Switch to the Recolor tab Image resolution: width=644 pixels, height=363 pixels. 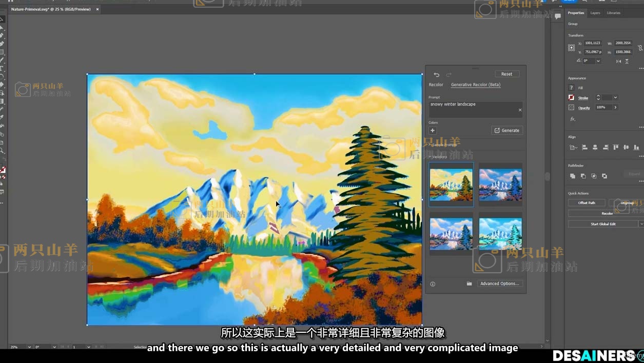click(x=436, y=85)
